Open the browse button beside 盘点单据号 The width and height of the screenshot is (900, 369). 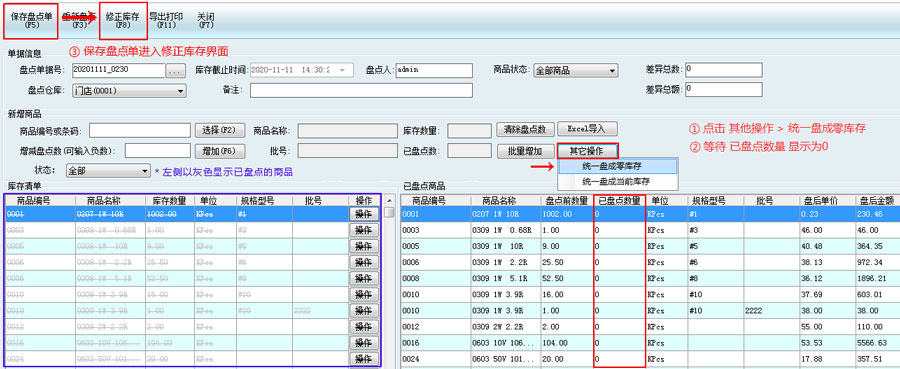[x=174, y=71]
